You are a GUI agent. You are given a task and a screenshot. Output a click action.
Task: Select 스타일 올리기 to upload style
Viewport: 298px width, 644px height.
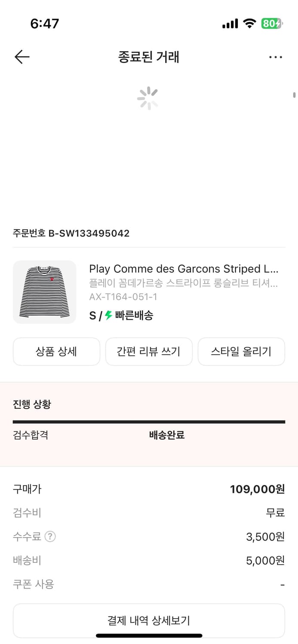click(241, 351)
